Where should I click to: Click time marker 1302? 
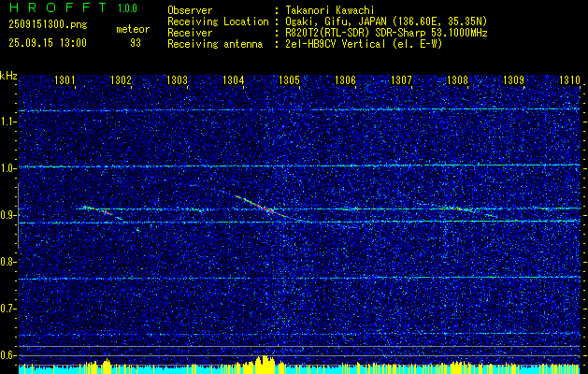(x=121, y=79)
